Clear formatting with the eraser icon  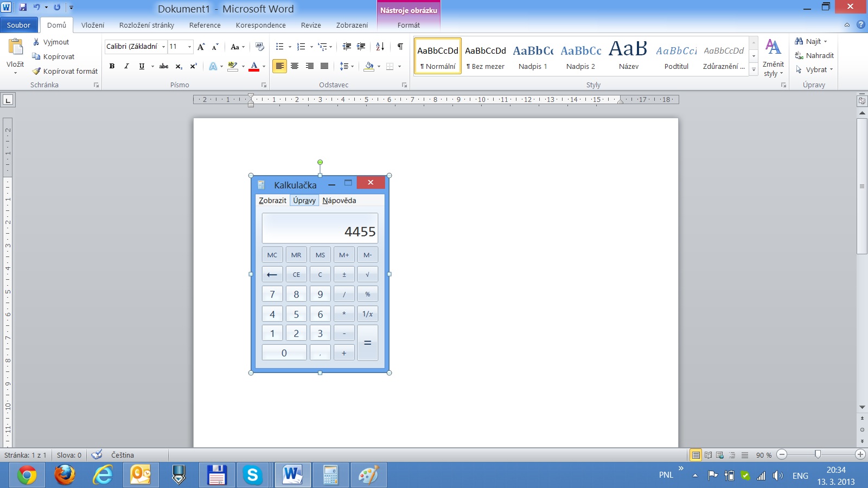(x=260, y=47)
